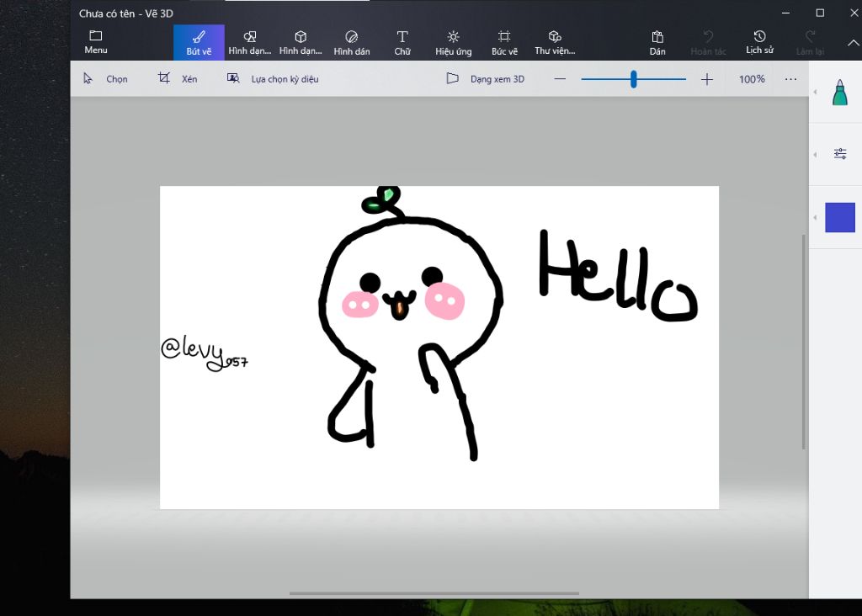
Task: Click the zoom slider handle
Action: [634, 79]
